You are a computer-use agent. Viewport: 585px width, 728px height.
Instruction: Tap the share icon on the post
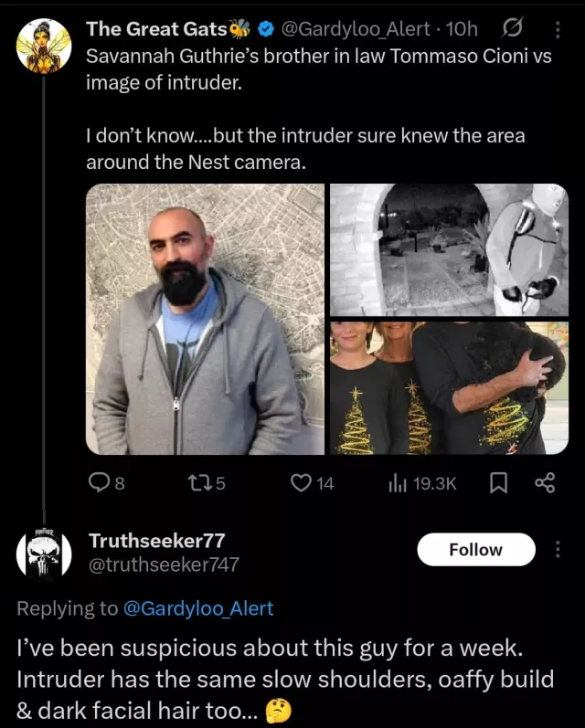[544, 483]
